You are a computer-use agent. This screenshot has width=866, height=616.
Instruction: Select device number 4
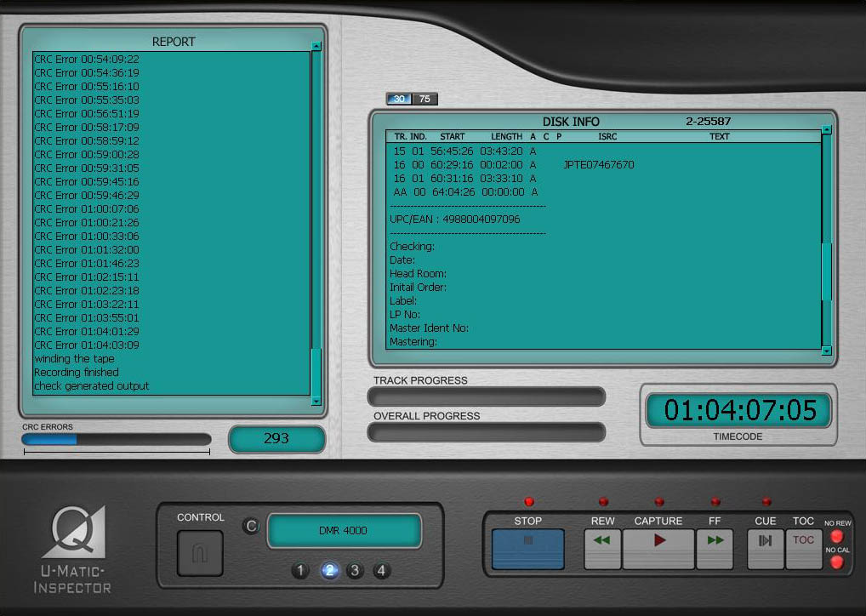[x=382, y=571]
